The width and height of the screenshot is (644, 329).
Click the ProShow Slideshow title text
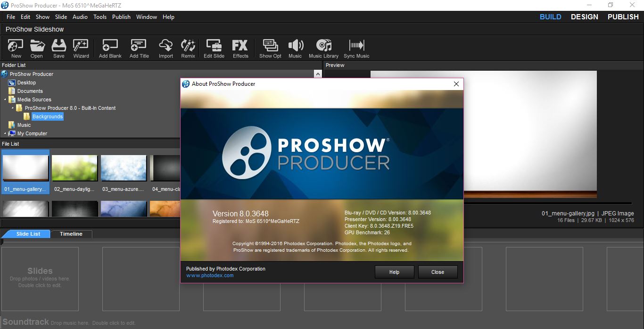(34, 29)
